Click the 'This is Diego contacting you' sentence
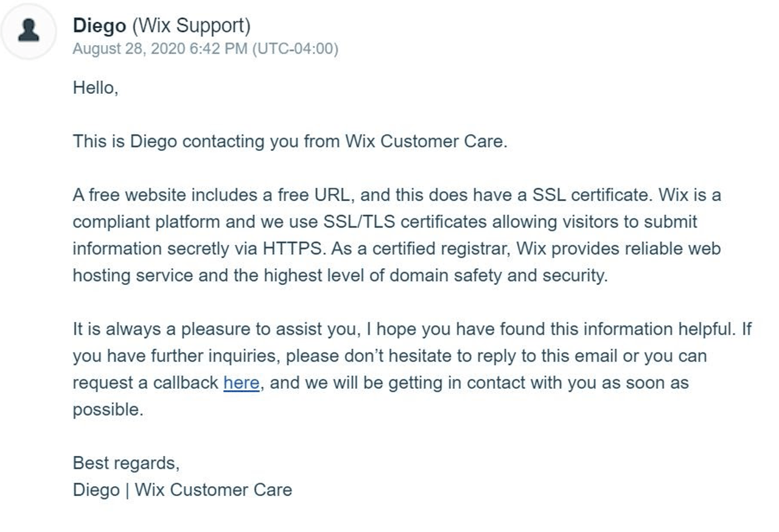 pos(290,142)
